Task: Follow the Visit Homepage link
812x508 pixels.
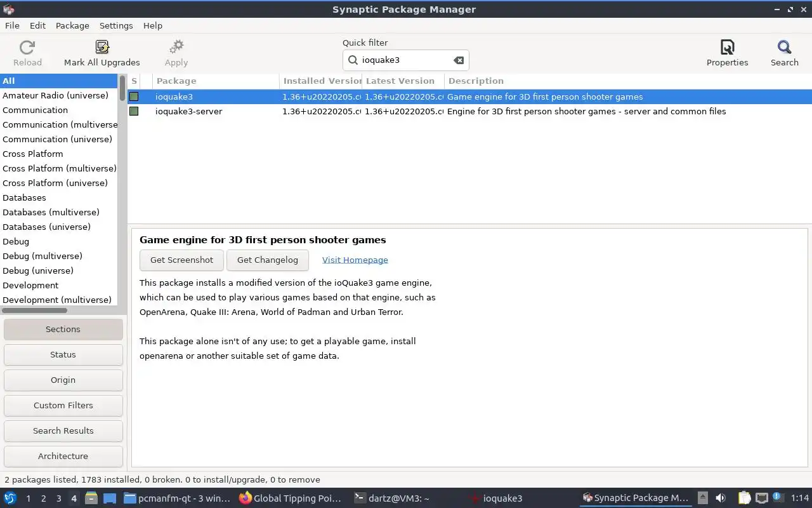Action: (355, 260)
